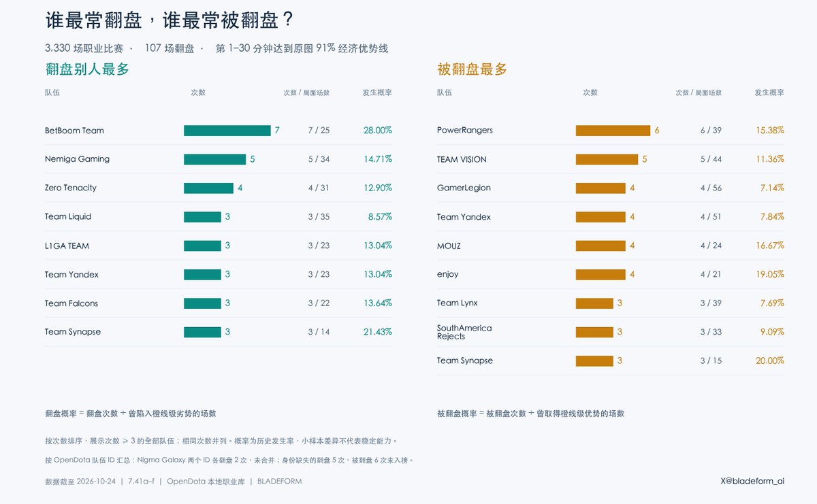The height and width of the screenshot is (504, 817).
Task: Select the 21.43% value
Action: (378, 332)
